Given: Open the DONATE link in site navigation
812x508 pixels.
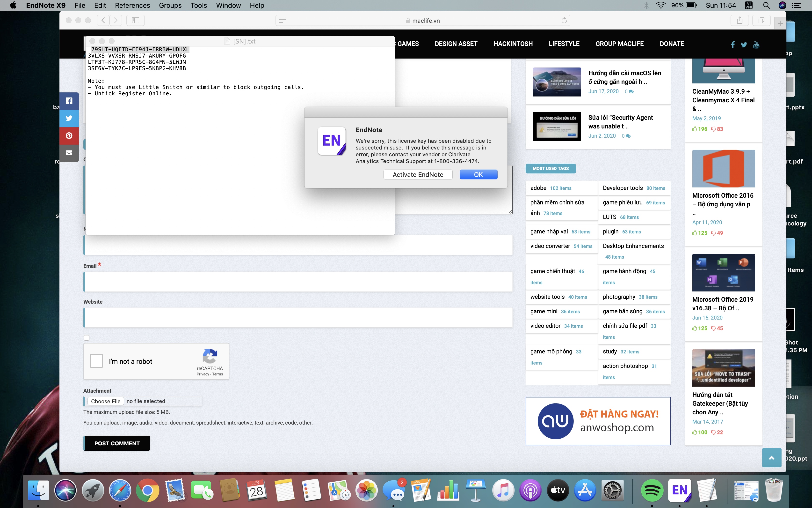Looking at the screenshot, I should point(671,44).
